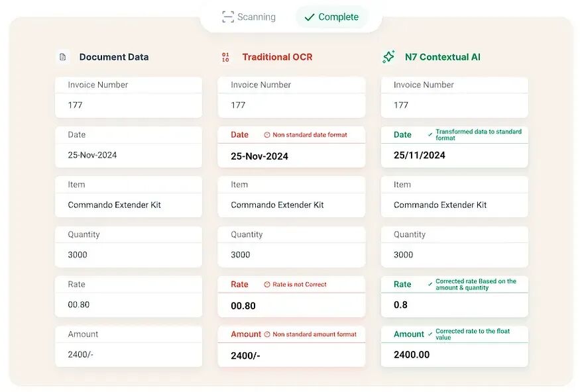
Task: Click bold rate 00.80 in Traditional OCR
Action: click(243, 306)
